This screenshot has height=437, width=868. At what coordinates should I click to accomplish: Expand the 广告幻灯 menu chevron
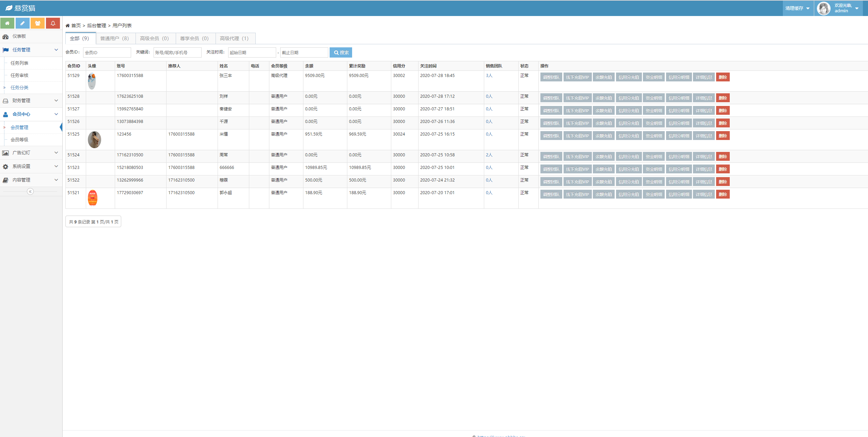point(56,153)
